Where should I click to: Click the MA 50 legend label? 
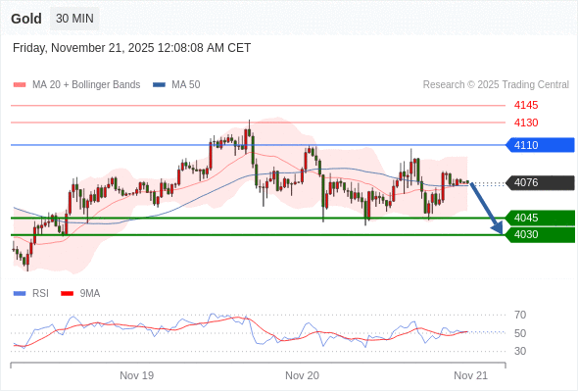tap(186, 85)
